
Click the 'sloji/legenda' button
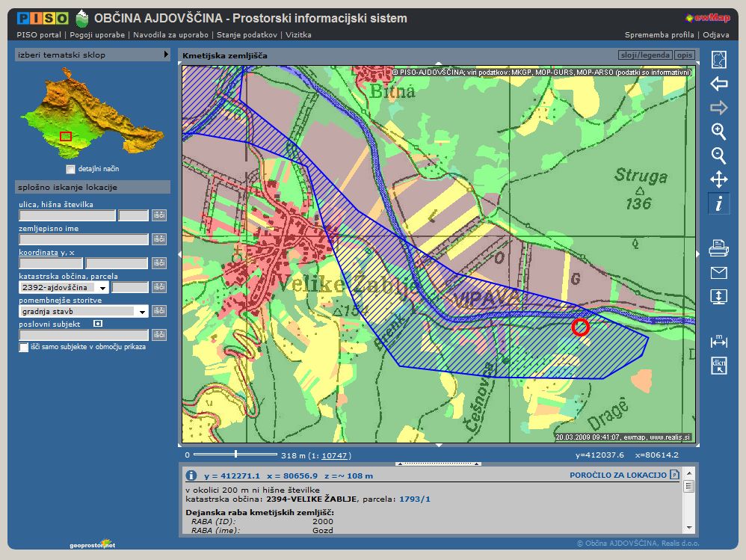point(645,55)
